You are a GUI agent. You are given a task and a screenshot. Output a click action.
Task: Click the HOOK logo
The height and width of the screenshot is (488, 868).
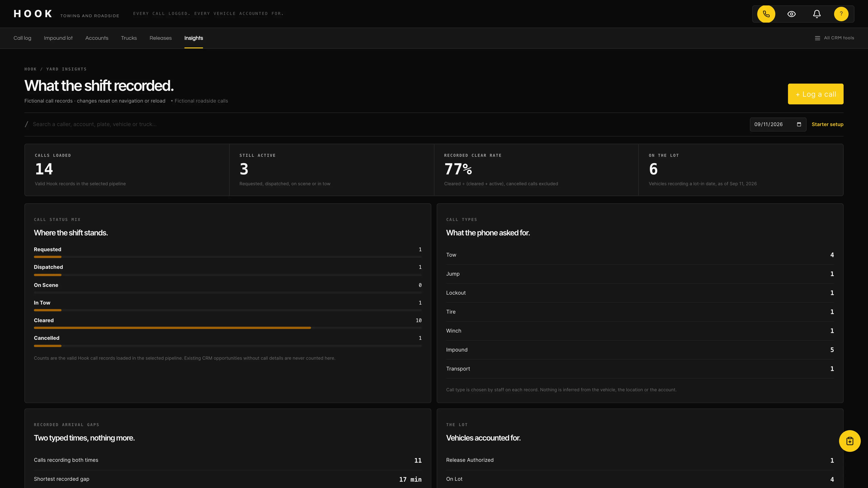tap(33, 14)
